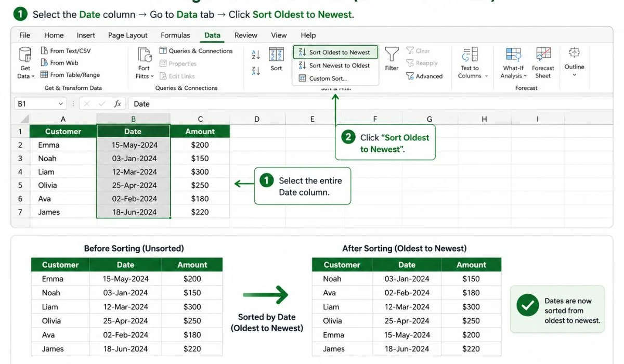Image resolution: width=624 pixels, height=364 pixels.
Task: Open the Fort Filts dropdown
Action: (144, 63)
